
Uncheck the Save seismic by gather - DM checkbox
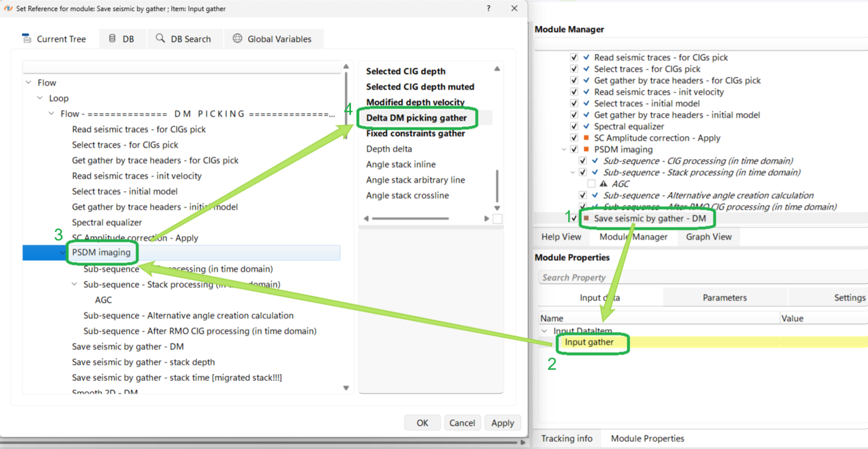tap(574, 218)
